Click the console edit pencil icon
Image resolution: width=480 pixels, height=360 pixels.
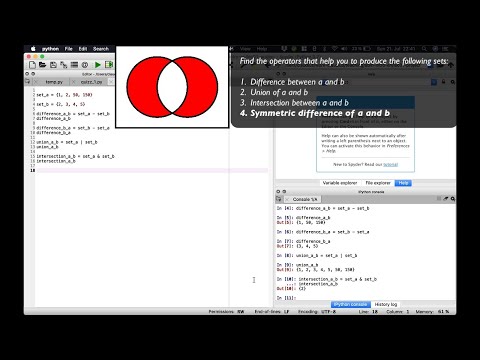[x=446, y=199]
